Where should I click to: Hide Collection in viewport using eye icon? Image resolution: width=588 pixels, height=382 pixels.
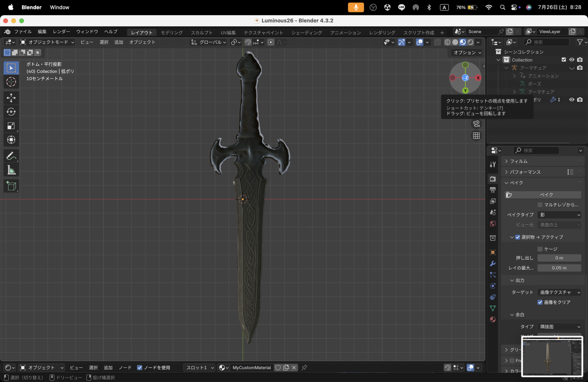point(572,60)
